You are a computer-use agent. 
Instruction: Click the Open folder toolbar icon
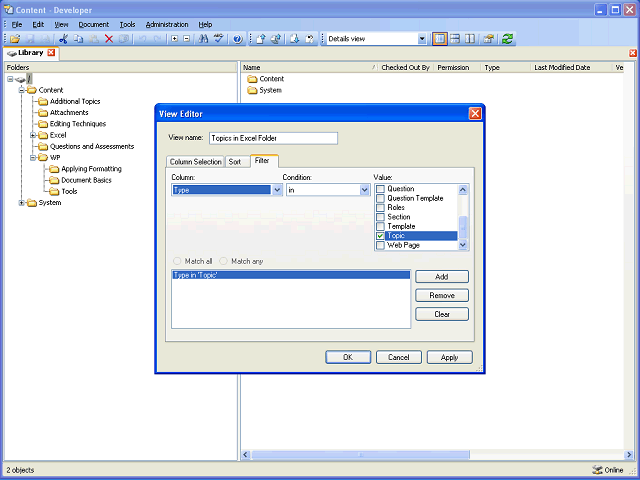15,39
